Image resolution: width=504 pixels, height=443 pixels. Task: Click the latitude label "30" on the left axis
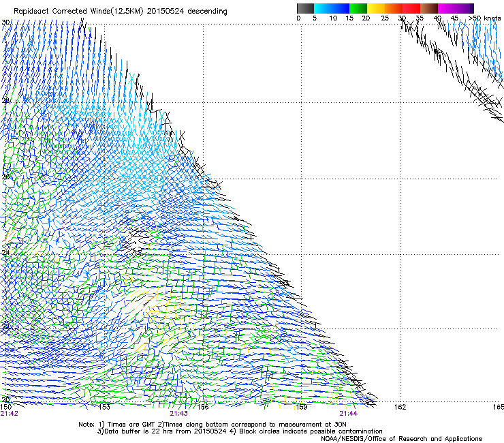tap(5, 22)
